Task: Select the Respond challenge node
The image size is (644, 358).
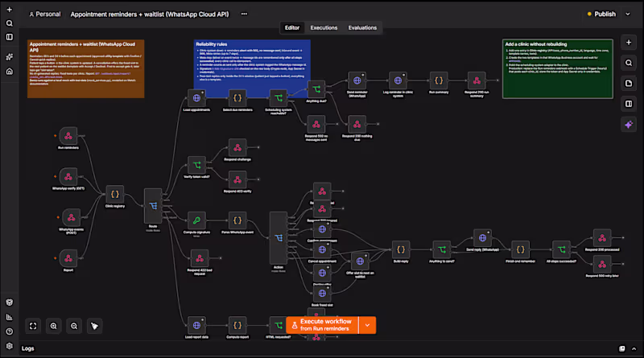Action: (237, 147)
